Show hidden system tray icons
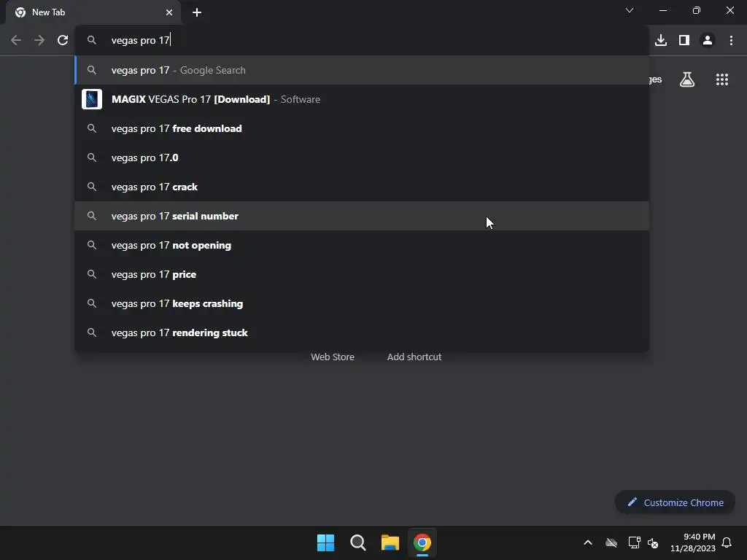 coord(588,542)
